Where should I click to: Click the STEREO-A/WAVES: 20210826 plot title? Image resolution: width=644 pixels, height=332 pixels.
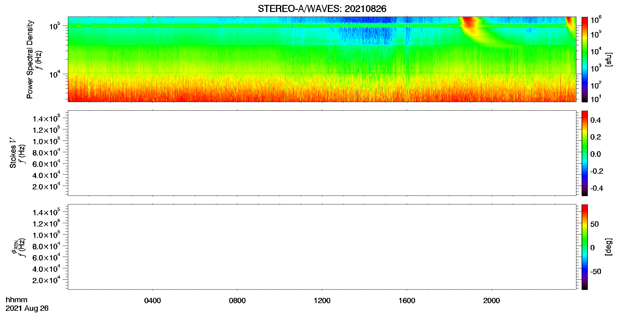click(322, 9)
